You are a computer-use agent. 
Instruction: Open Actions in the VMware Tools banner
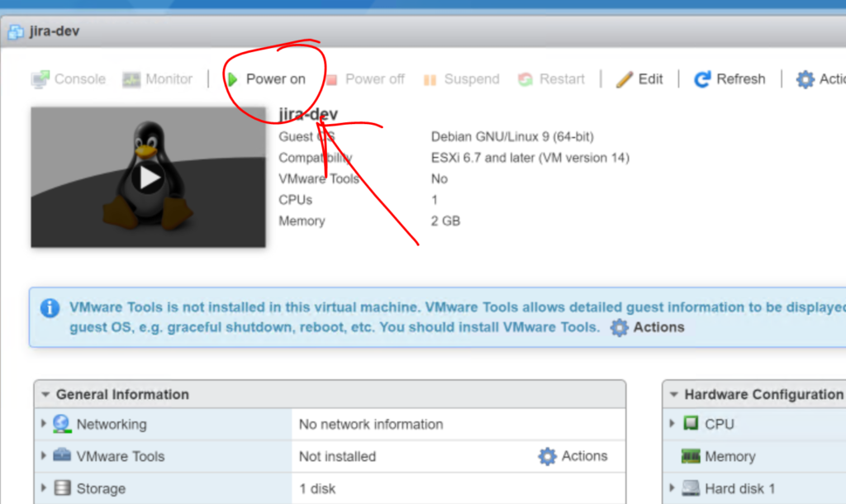pyautogui.click(x=648, y=327)
